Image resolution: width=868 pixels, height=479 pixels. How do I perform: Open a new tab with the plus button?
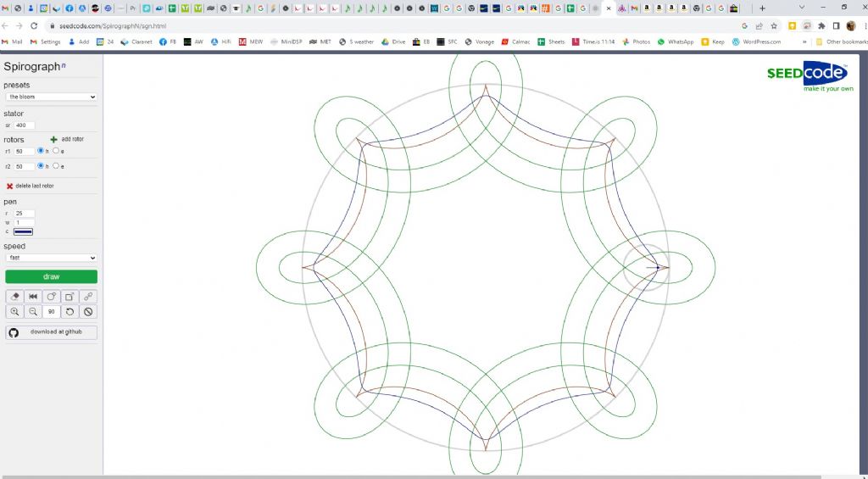pos(762,8)
